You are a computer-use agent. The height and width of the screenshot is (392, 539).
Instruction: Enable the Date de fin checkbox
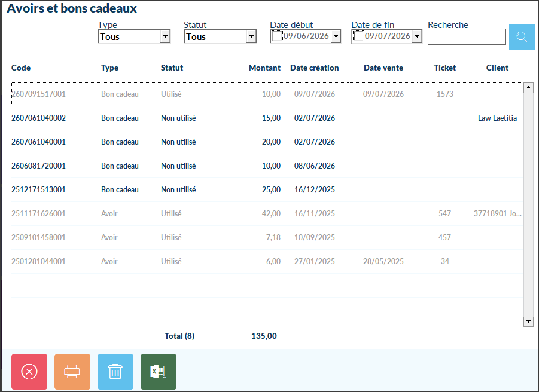point(358,36)
